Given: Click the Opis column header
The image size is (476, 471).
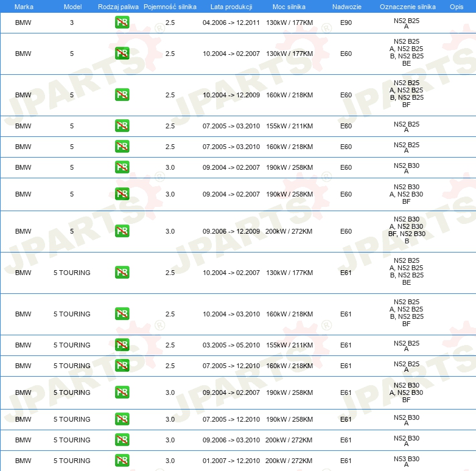Looking at the screenshot, I should pyautogui.click(x=456, y=6).
